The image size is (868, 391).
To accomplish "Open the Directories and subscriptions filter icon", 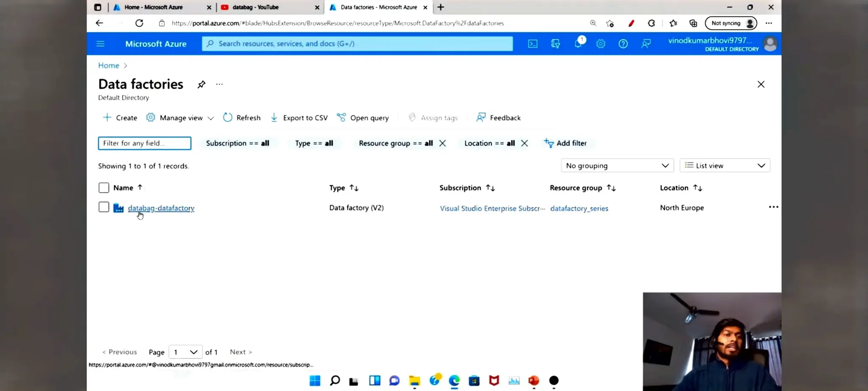I will (556, 44).
